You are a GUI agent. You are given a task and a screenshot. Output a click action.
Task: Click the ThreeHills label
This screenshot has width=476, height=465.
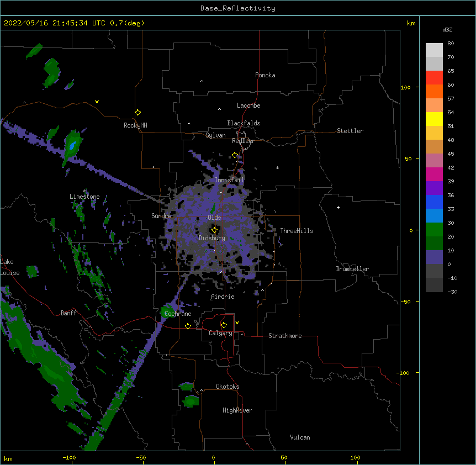tap(297, 231)
